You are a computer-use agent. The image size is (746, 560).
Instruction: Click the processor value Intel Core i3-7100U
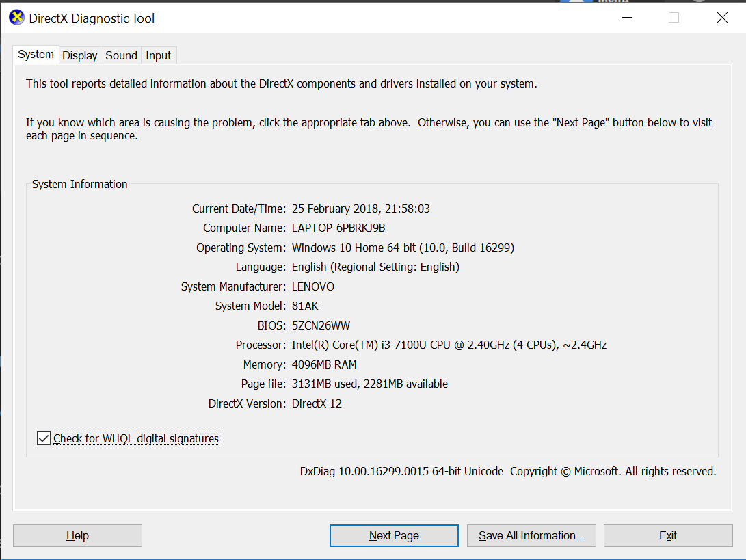449,345
